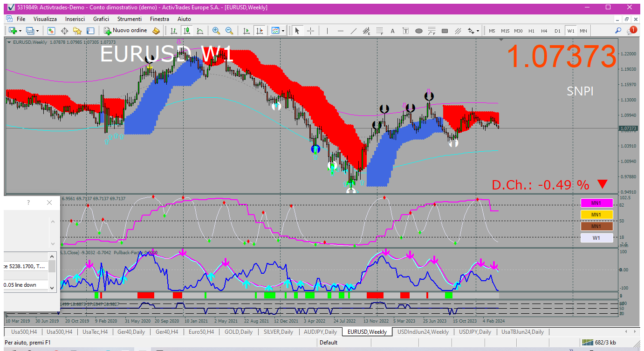Select the Ellipse drawing tool
This screenshot has height=351, width=644.
[418, 31]
